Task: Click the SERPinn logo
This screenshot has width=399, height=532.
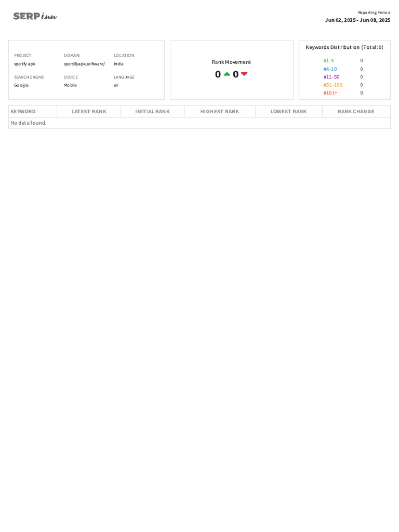Action: click(x=35, y=16)
